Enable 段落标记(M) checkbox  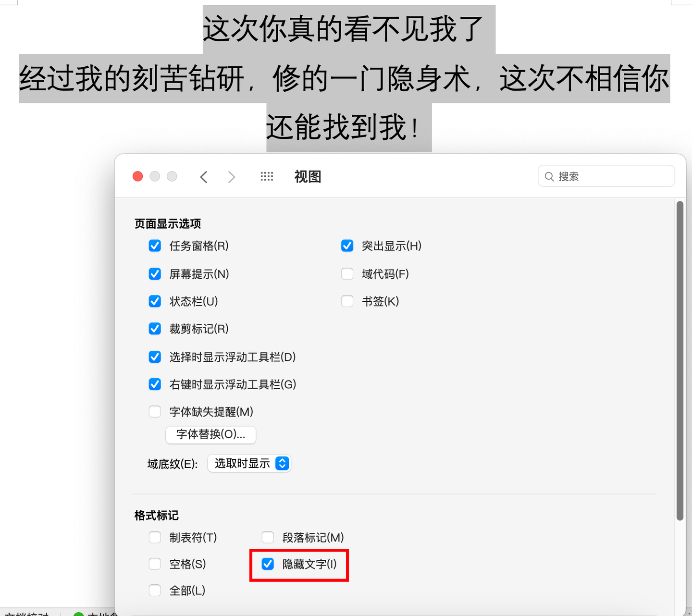point(268,537)
